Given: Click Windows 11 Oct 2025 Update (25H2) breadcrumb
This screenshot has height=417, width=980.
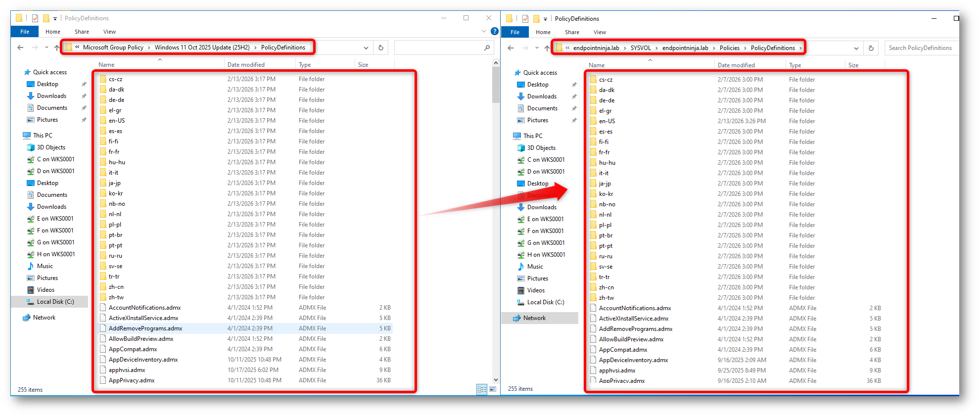Looking at the screenshot, I should 202,47.
